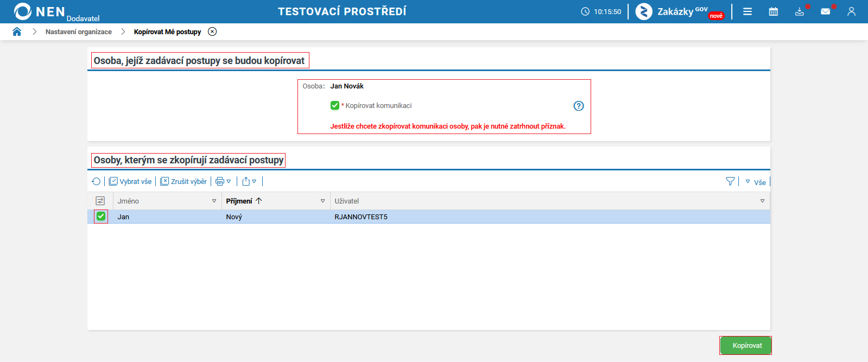Screen dimensions: 868x362
Task: Uncheck the row for Jan Nový
Action: click(101, 217)
